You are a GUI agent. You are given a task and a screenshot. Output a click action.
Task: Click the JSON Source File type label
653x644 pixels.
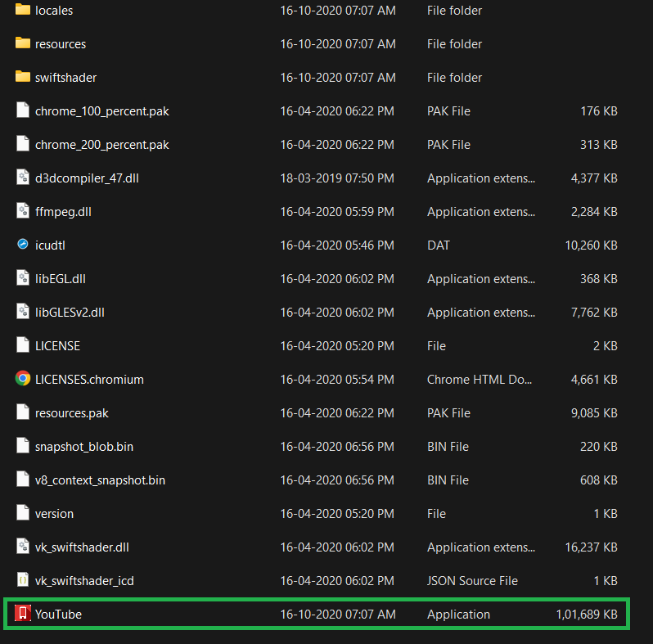pyautogui.click(x=472, y=581)
